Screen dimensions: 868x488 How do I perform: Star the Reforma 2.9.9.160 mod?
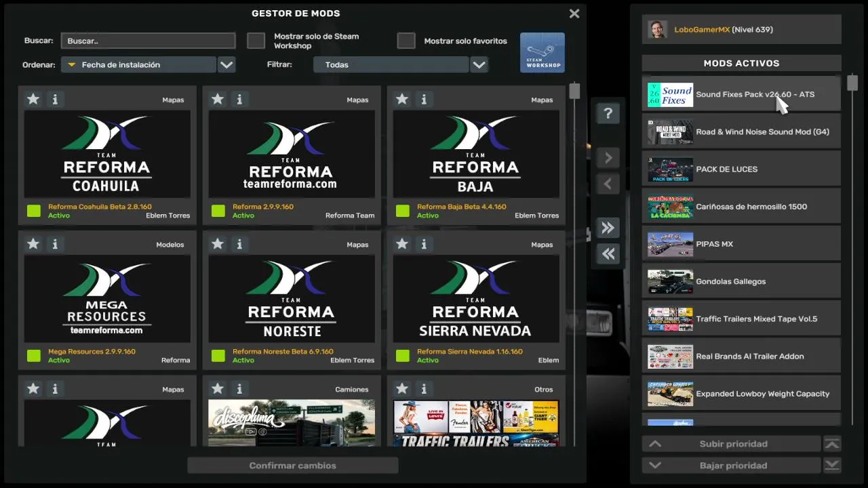(218, 100)
